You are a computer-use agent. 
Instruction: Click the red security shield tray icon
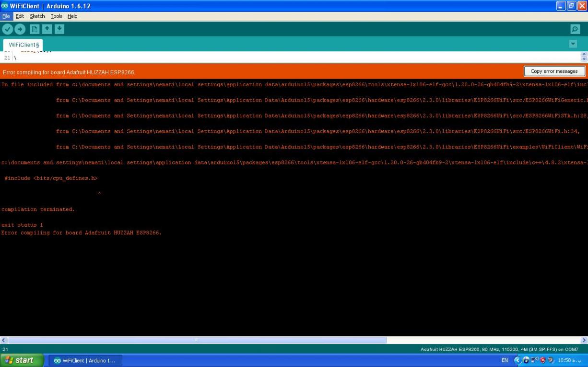543,360
